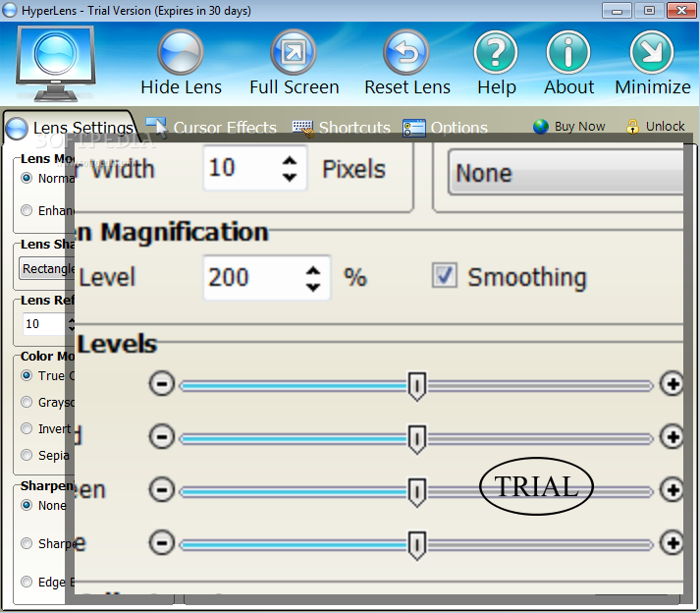The height and width of the screenshot is (613, 700).
Task: Select the Sepia color mode radio
Action: tap(27, 455)
